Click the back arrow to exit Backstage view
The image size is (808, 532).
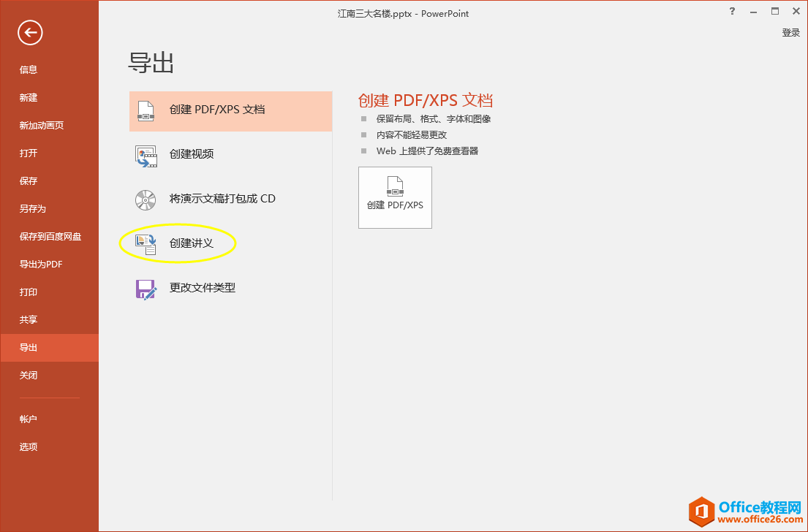coord(29,33)
